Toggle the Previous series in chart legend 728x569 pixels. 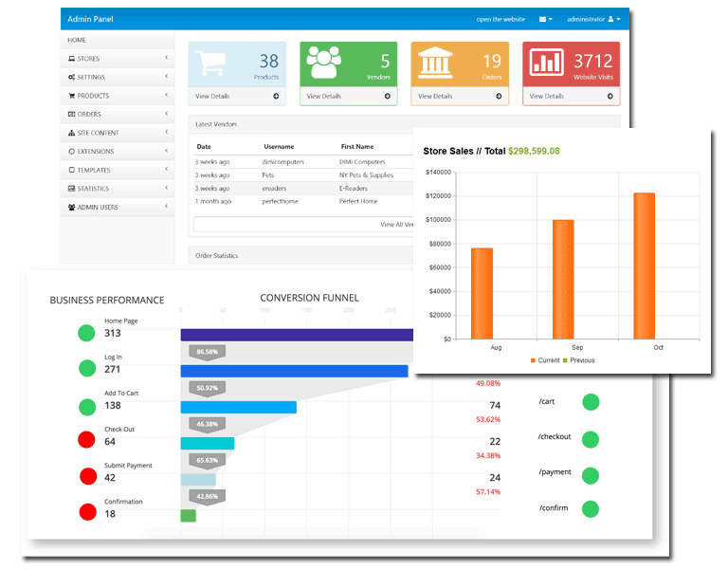point(580,360)
